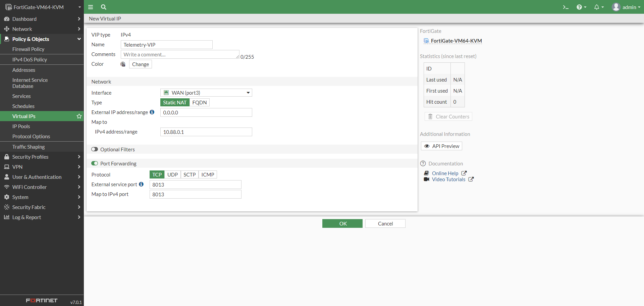The height and width of the screenshot is (306, 644).
Task: Select SCTP protocol
Action: (x=190, y=174)
